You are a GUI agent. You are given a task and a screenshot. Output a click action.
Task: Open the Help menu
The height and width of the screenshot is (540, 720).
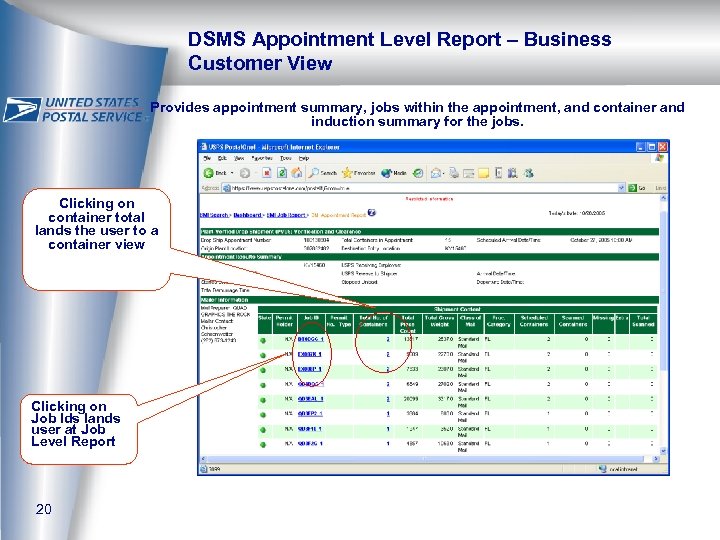click(x=304, y=158)
